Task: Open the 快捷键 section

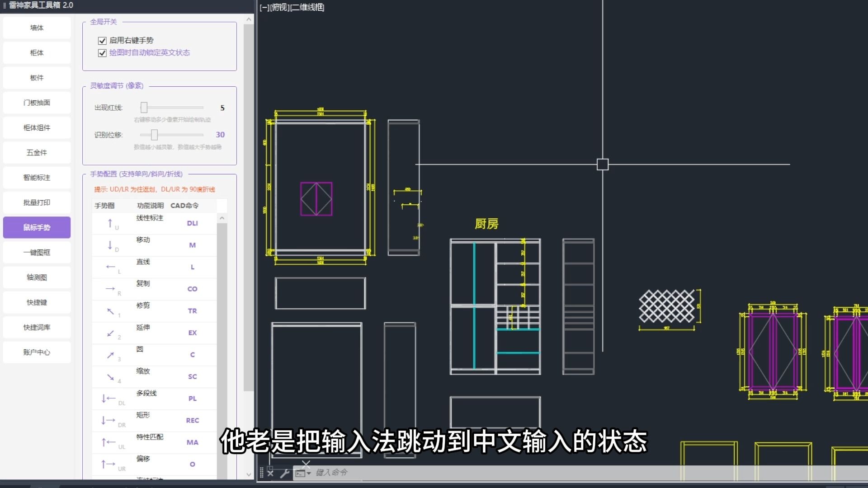Action: point(37,302)
